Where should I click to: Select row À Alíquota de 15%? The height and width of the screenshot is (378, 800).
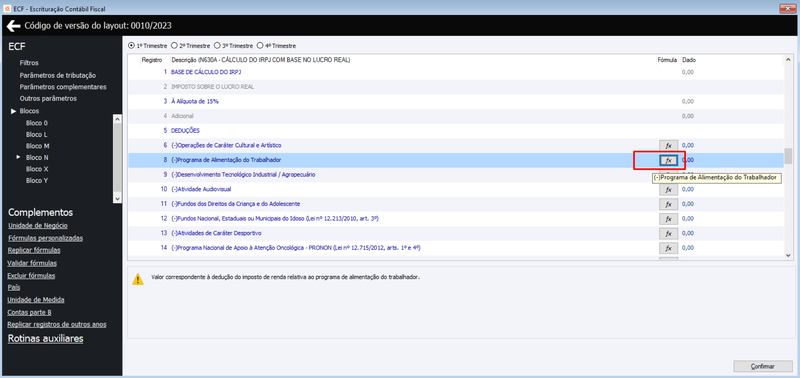click(455, 102)
